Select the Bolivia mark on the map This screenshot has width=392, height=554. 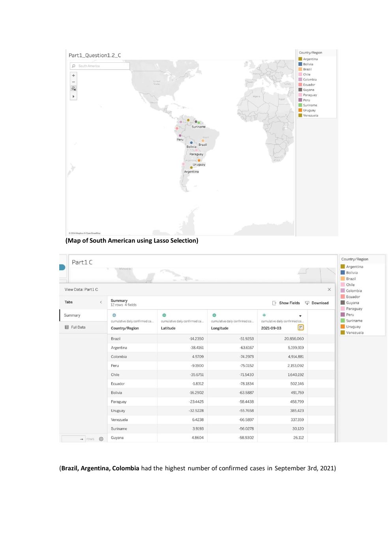191,143
